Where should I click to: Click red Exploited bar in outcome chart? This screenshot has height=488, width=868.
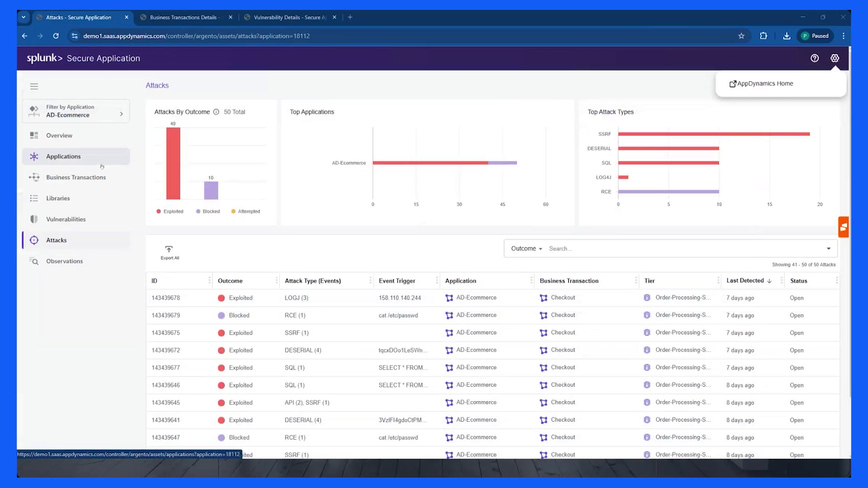[x=173, y=163]
